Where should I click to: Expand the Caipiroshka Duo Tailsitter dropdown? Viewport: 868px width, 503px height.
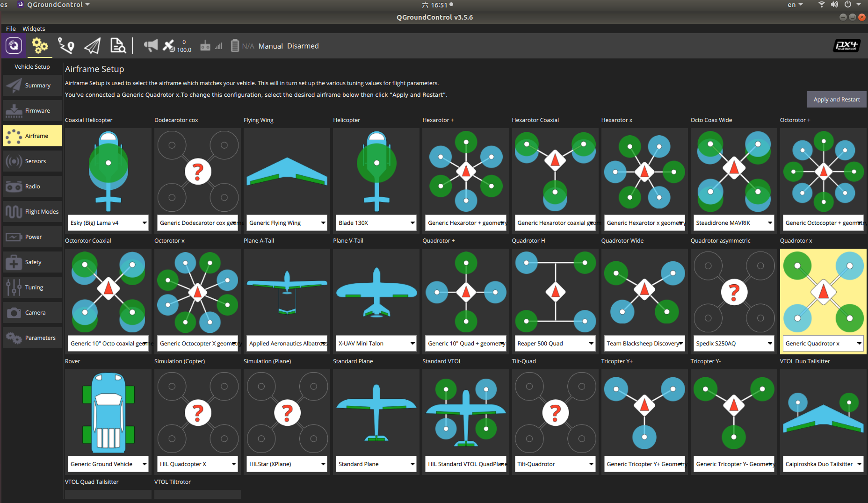823,464
